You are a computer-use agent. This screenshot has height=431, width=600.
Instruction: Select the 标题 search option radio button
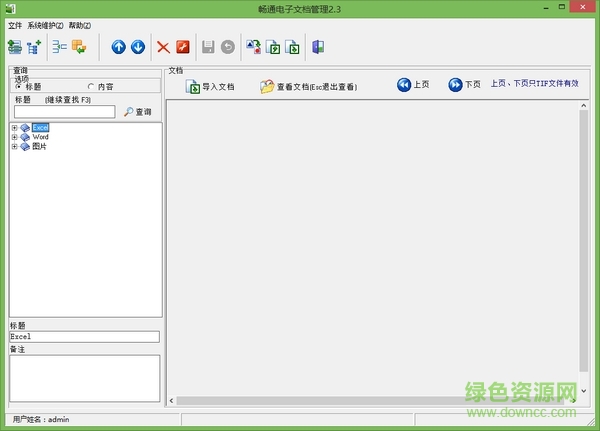[x=18, y=87]
